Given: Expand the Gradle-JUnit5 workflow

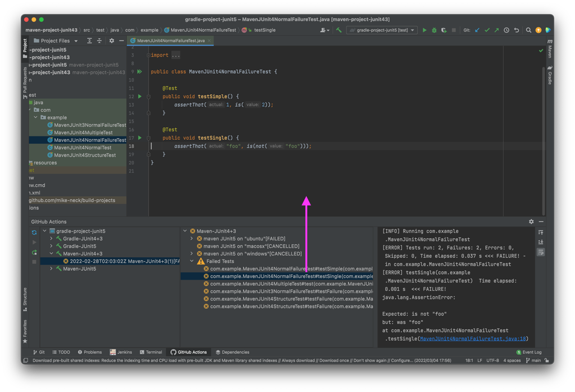Looking at the screenshot, I should tap(51, 246).
